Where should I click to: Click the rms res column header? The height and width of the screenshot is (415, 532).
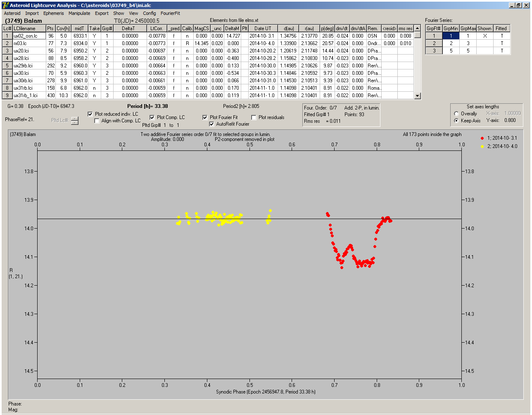406,29
